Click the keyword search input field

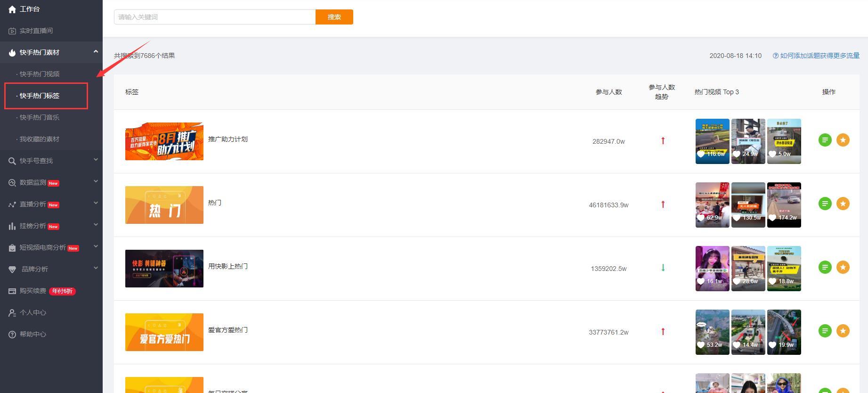(x=215, y=17)
